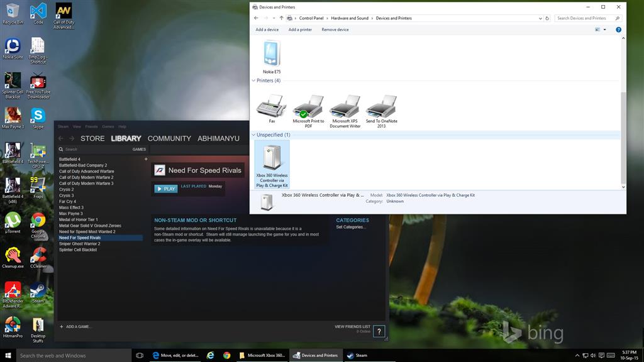Click Search Devices and Printers field

pos(588,18)
